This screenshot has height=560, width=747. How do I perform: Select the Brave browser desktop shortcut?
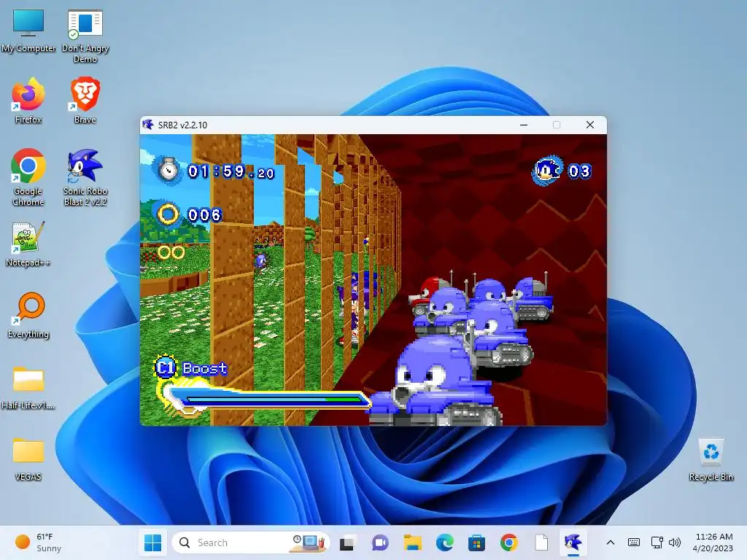coord(85,101)
